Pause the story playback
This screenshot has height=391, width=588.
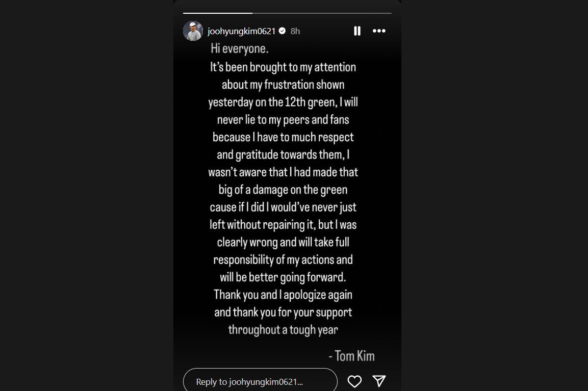(x=357, y=31)
